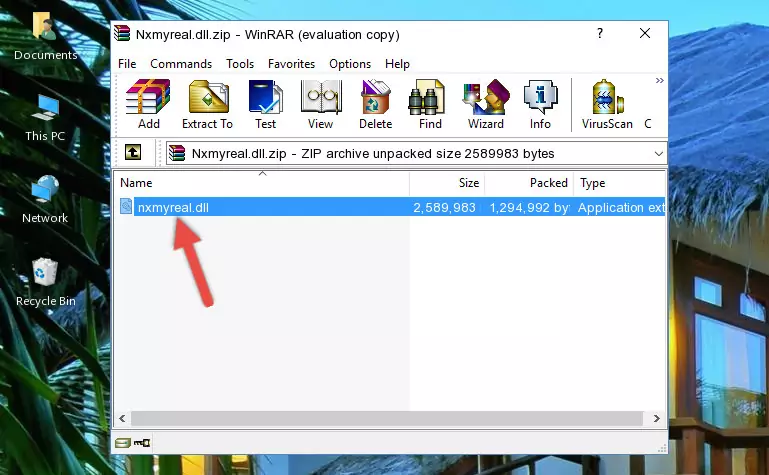This screenshot has width=769, height=475.
Task: Open the Help menu
Action: pos(397,64)
